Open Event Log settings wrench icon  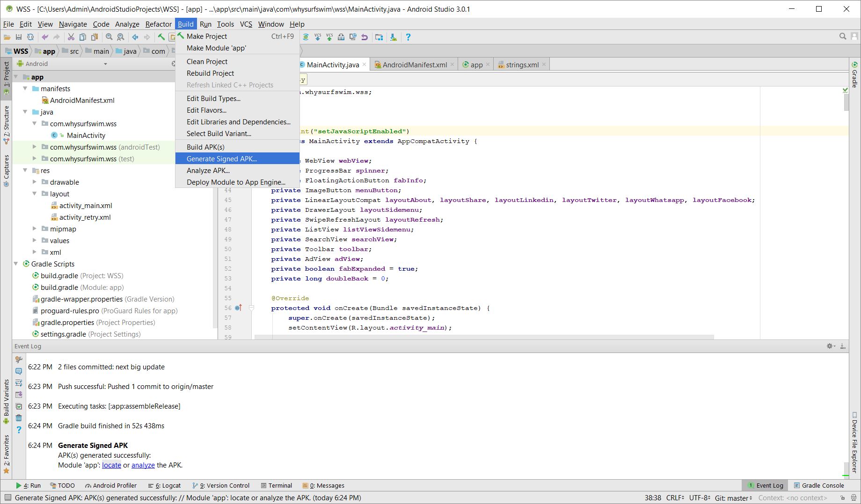click(x=19, y=360)
